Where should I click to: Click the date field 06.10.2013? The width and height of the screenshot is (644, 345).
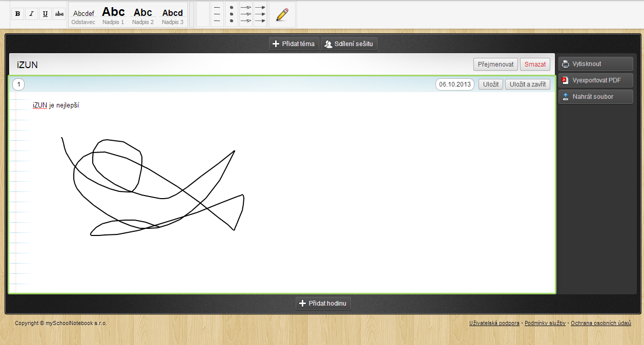(455, 84)
